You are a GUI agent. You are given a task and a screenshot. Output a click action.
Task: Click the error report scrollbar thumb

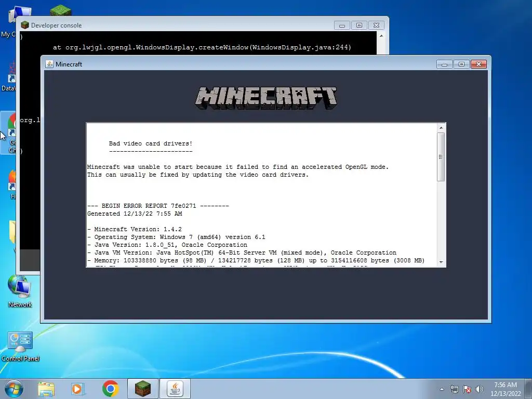441,157
